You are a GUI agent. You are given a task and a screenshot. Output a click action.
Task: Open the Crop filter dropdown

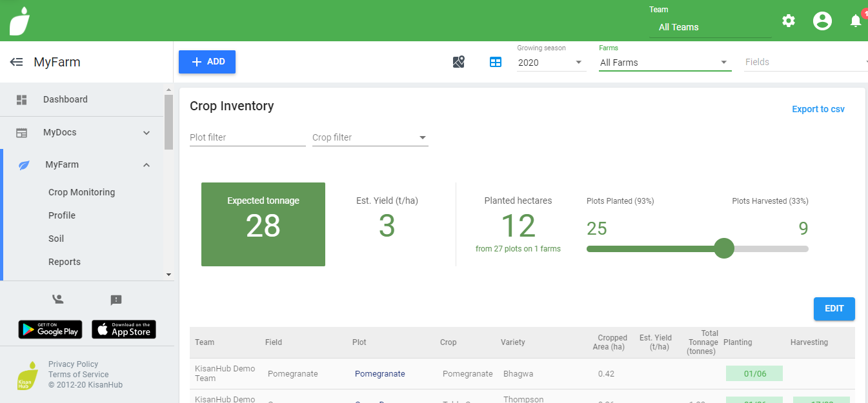tap(370, 137)
